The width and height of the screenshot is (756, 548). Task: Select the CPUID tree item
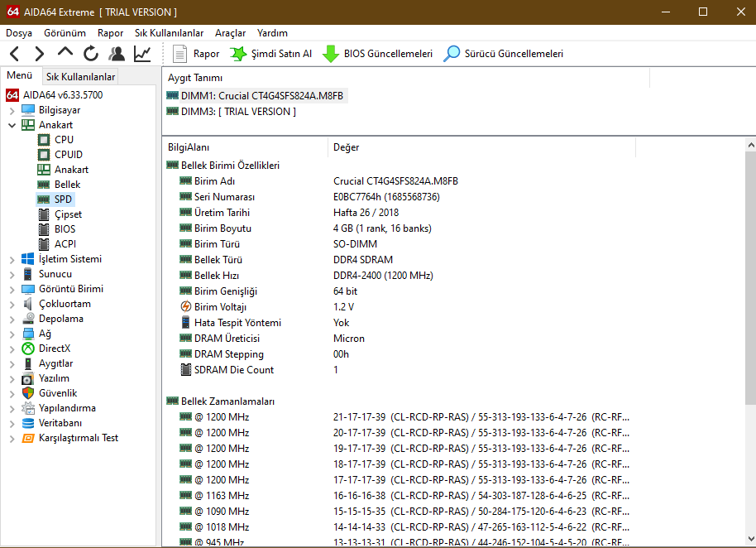tap(68, 155)
